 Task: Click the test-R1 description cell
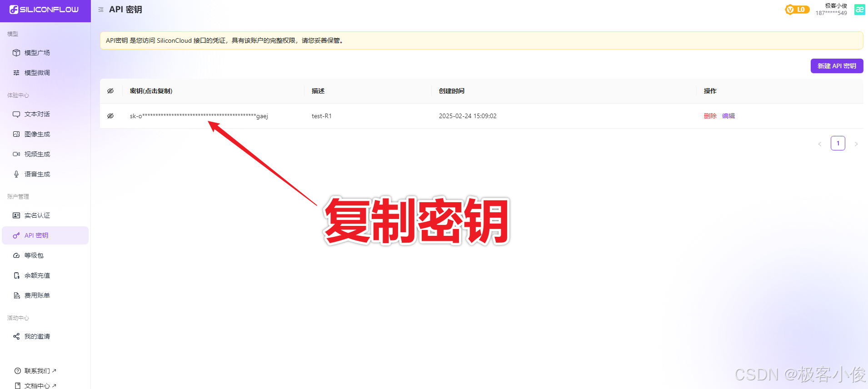coord(321,116)
